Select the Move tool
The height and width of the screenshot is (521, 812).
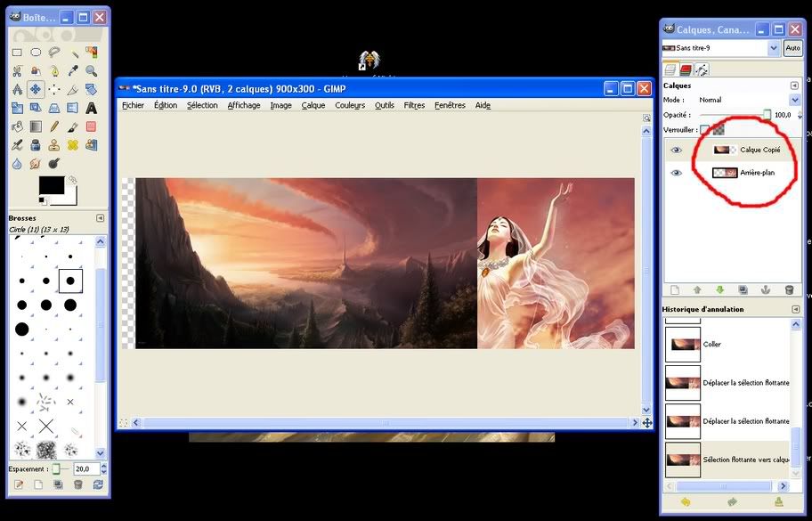pos(36,90)
